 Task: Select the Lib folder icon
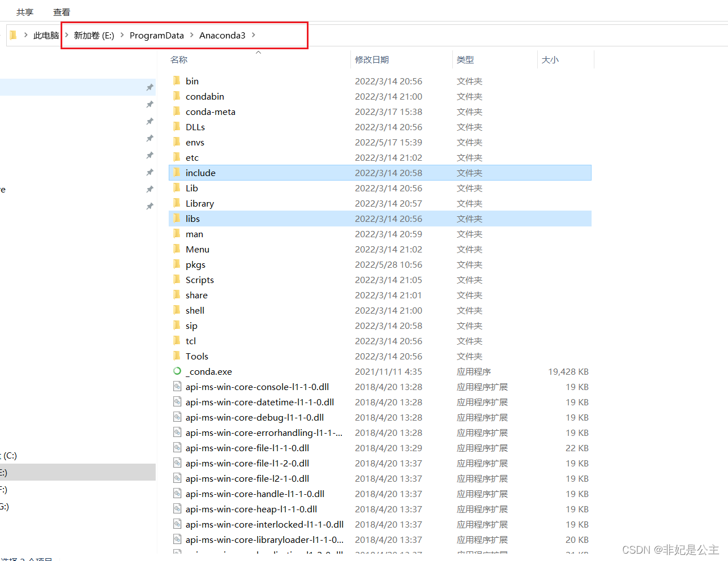coord(177,187)
